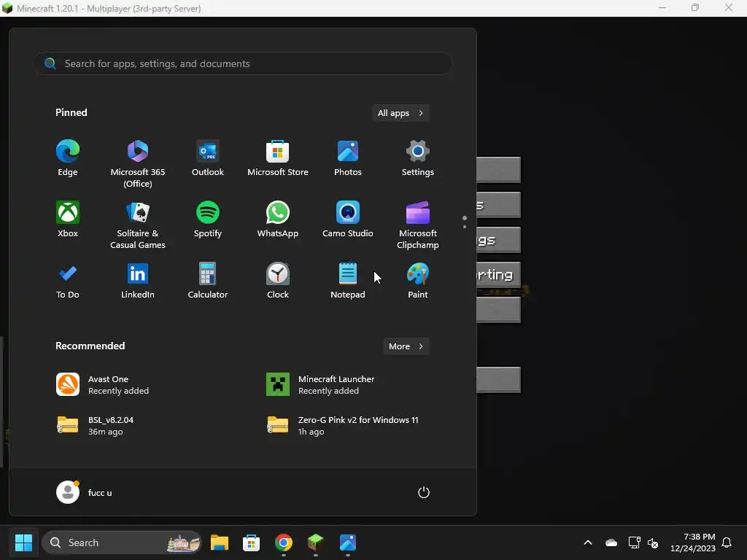Launch the Xbox app
747x560 pixels.
click(x=68, y=219)
